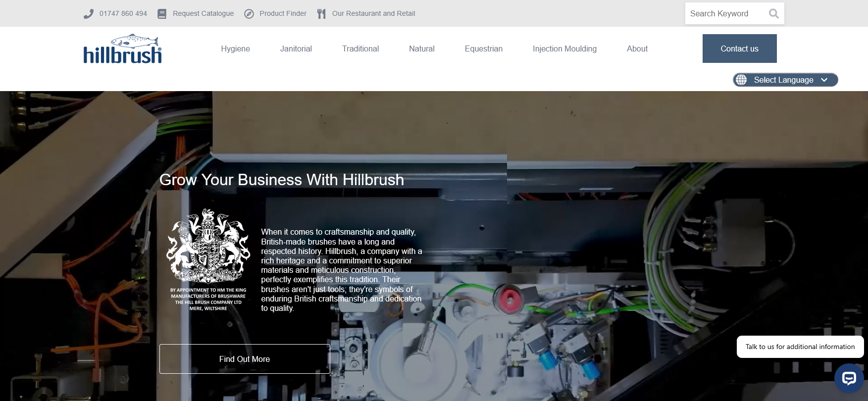
Task: Click the Contact us button
Action: 740,49
